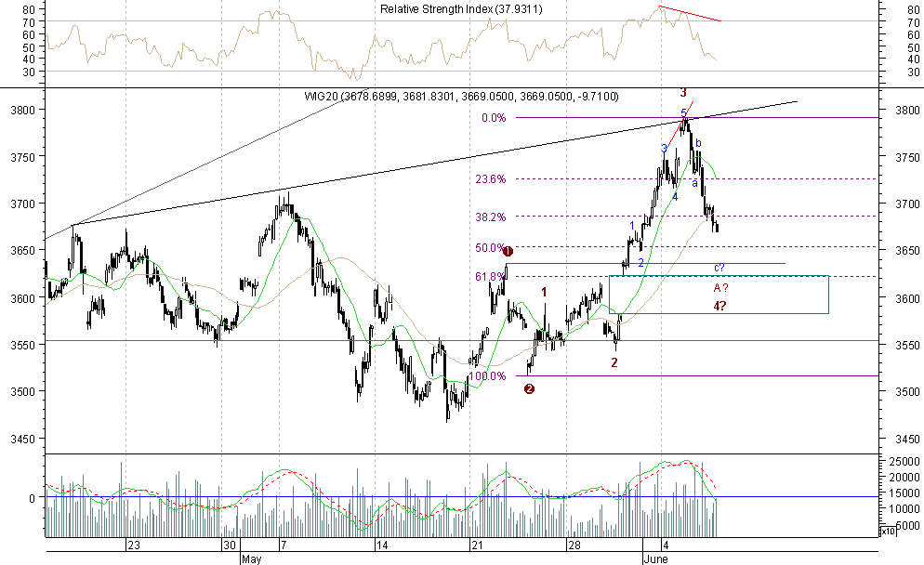Click the red "A ?" wave label
Screen dimensions: 924x565
(x=720, y=288)
